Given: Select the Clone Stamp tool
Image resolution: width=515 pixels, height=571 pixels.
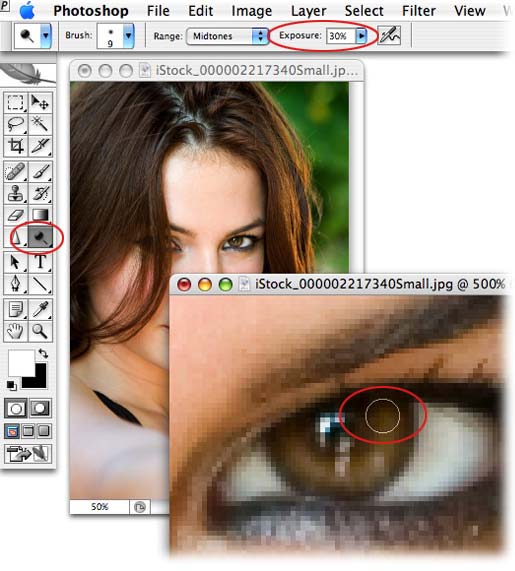Looking at the screenshot, I should click(15, 193).
